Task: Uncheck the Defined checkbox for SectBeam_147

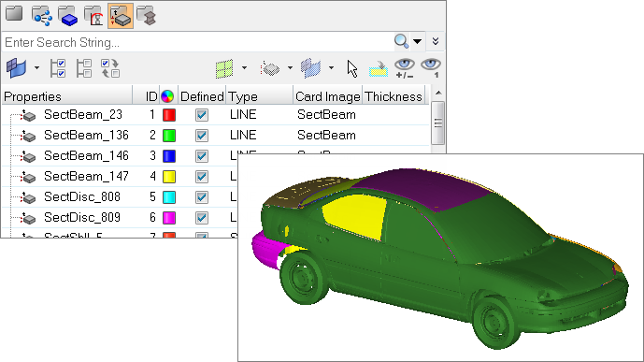Action: (202, 176)
